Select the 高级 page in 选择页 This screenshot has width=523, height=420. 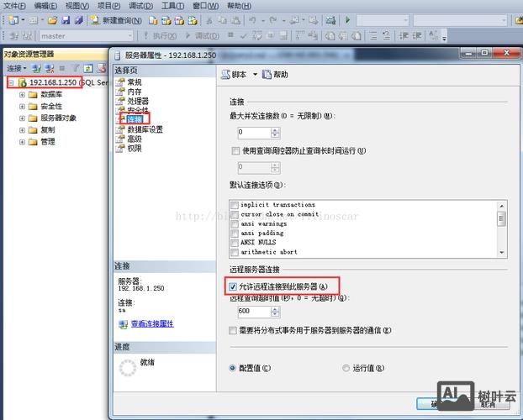tap(135, 139)
